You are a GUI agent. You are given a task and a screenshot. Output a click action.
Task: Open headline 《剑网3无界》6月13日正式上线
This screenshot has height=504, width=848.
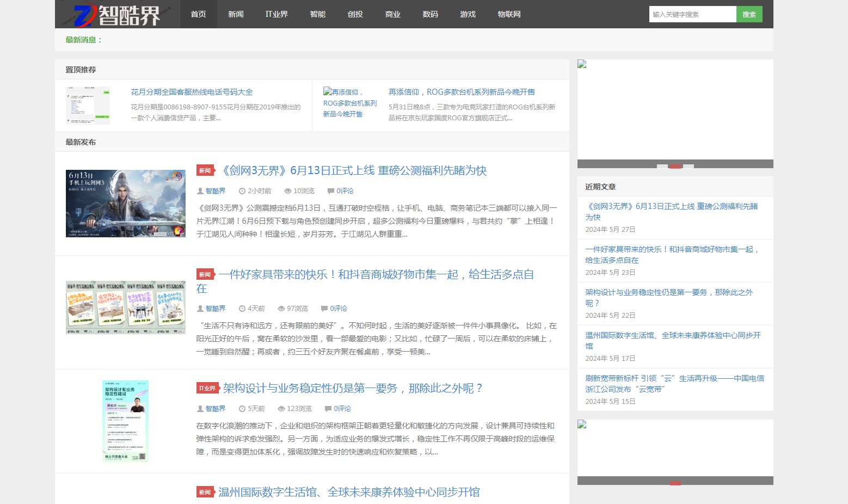pos(353,170)
